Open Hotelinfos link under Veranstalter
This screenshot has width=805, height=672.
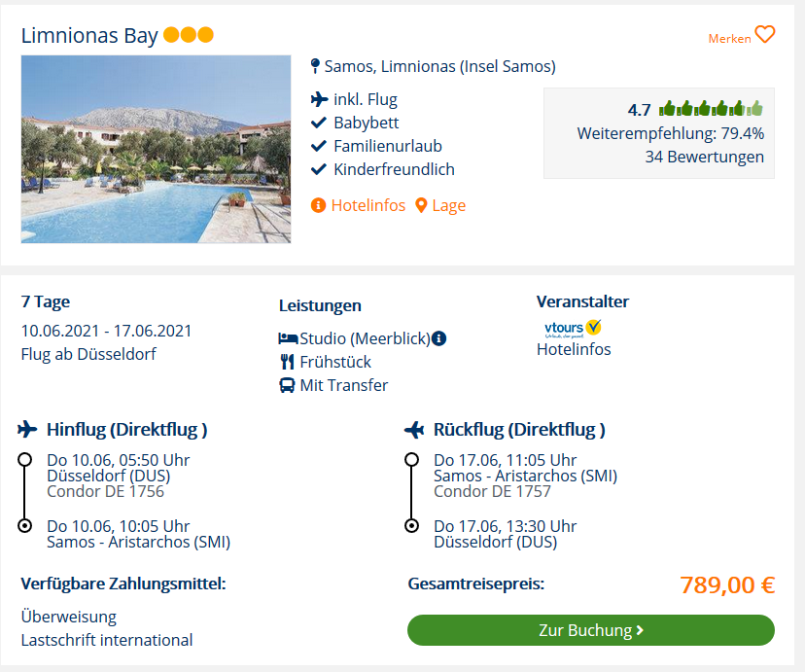[574, 349]
